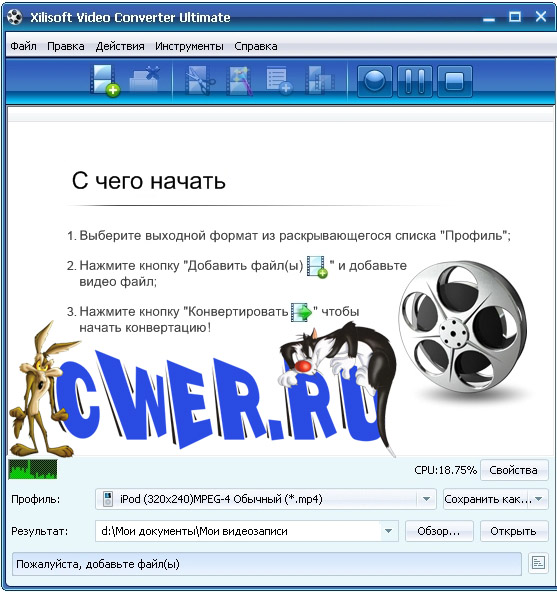Pause conversion with the Pause button
The height and width of the screenshot is (593, 557).
tap(415, 81)
